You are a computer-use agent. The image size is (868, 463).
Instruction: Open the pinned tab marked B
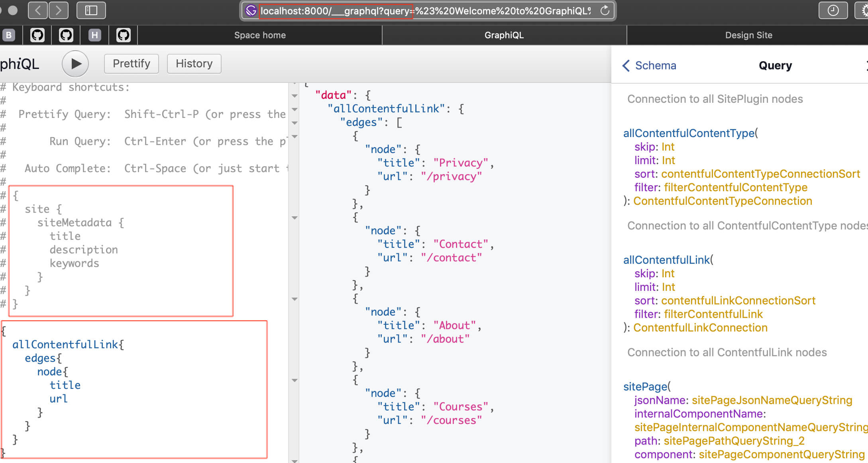tap(8, 35)
